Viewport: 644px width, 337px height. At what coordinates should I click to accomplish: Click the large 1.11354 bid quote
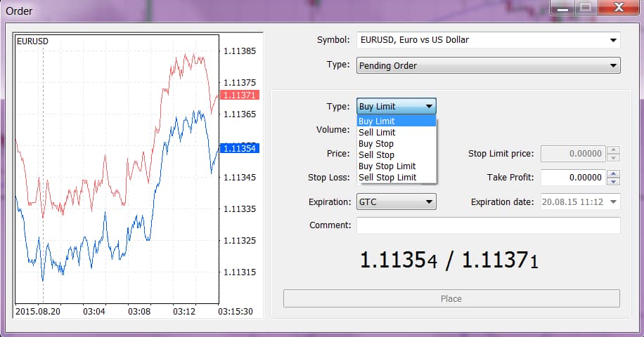click(x=399, y=260)
